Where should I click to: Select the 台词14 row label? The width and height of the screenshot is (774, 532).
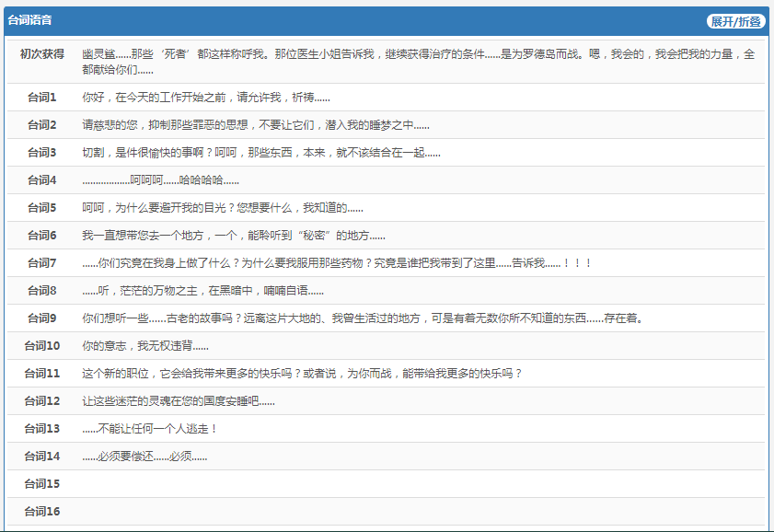coord(42,457)
